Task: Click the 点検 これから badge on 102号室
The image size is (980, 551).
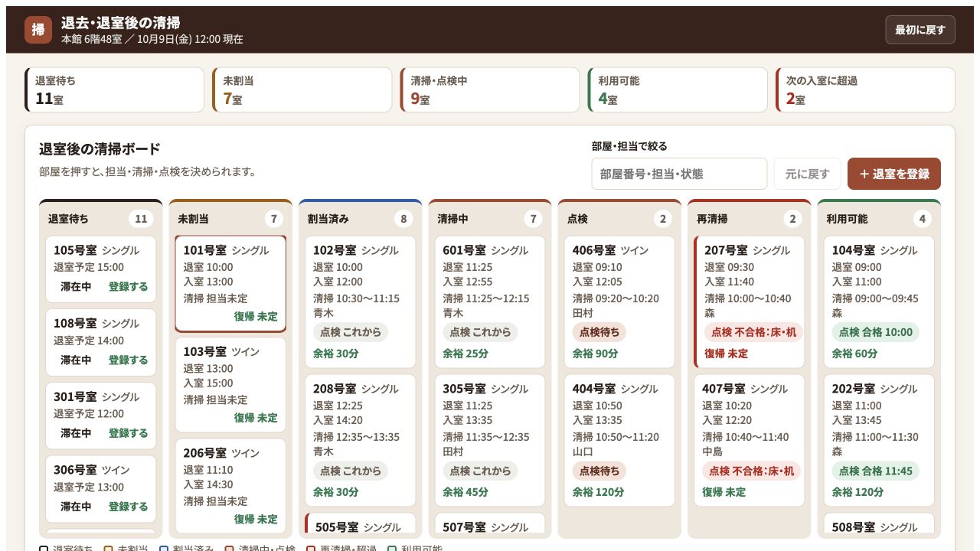Action: tap(351, 332)
